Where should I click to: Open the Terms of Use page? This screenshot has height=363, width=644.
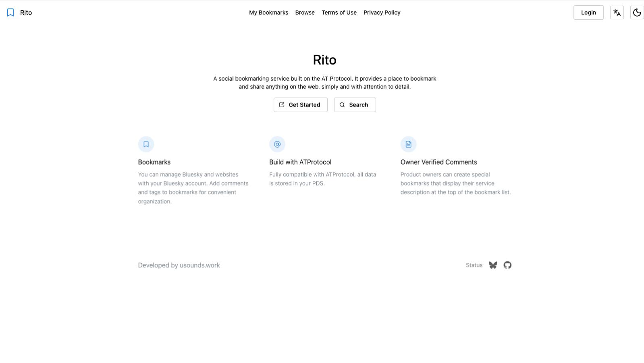(339, 13)
